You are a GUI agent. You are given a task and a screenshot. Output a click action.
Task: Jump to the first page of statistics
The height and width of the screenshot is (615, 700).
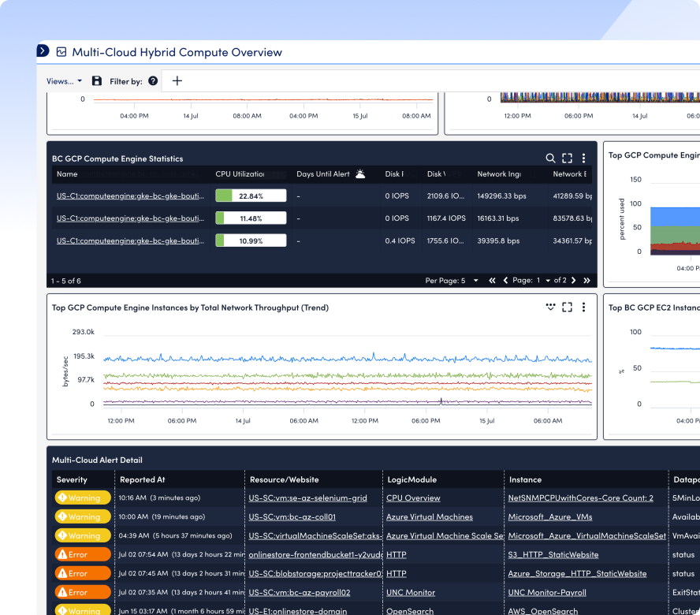[x=492, y=281]
